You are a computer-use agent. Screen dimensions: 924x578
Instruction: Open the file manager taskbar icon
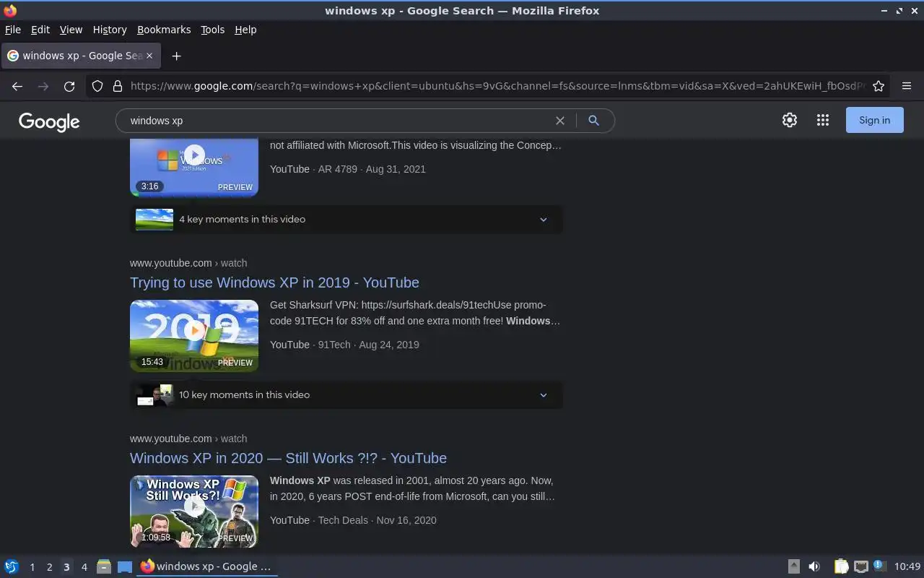pos(104,566)
